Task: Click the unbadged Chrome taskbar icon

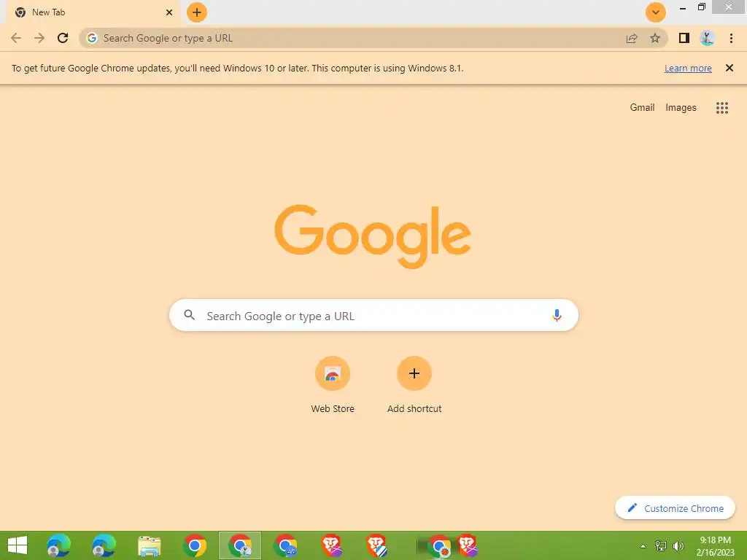Action: (x=194, y=545)
